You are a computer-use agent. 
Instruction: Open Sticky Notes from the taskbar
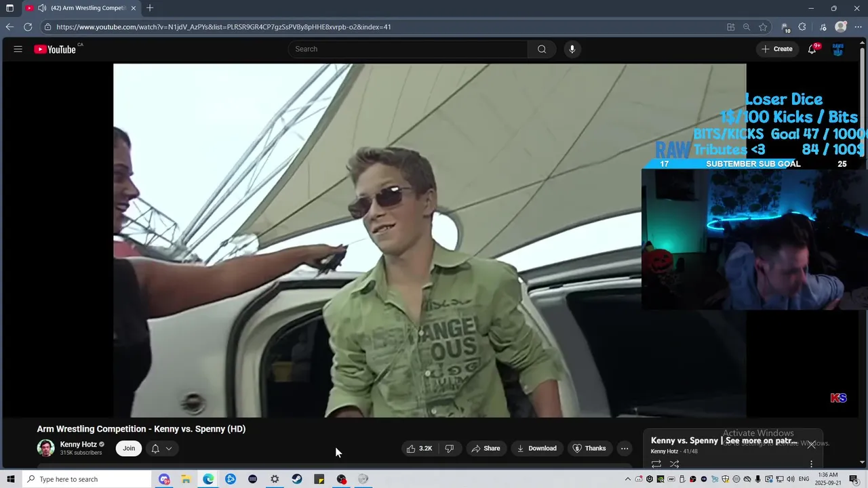pos(319,479)
